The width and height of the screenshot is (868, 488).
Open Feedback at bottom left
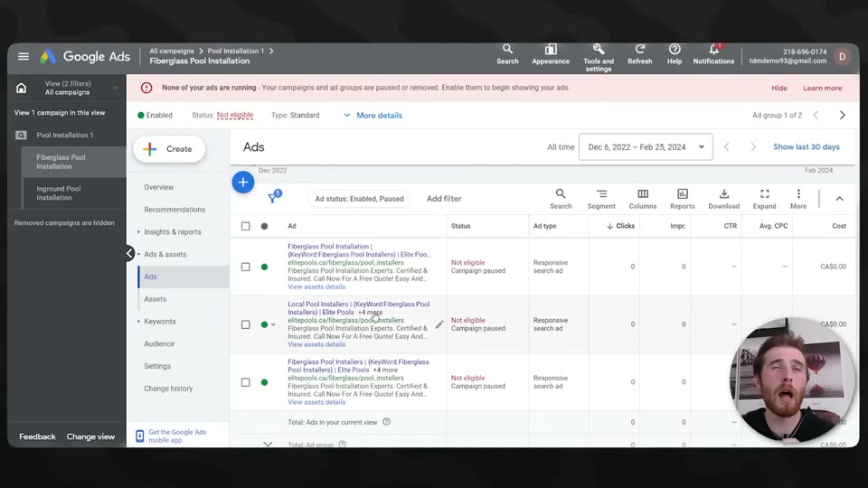(x=37, y=436)
